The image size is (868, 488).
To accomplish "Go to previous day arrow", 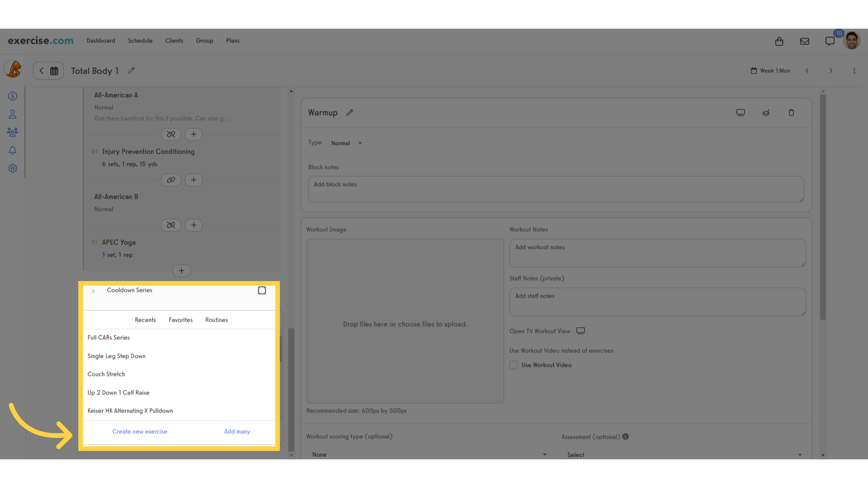I will point(807,70).
